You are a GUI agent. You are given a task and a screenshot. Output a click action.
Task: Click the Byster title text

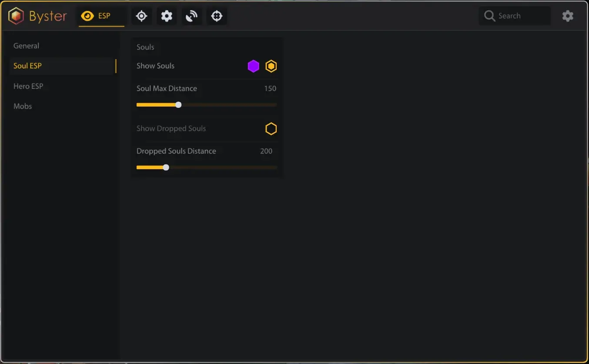48,17
